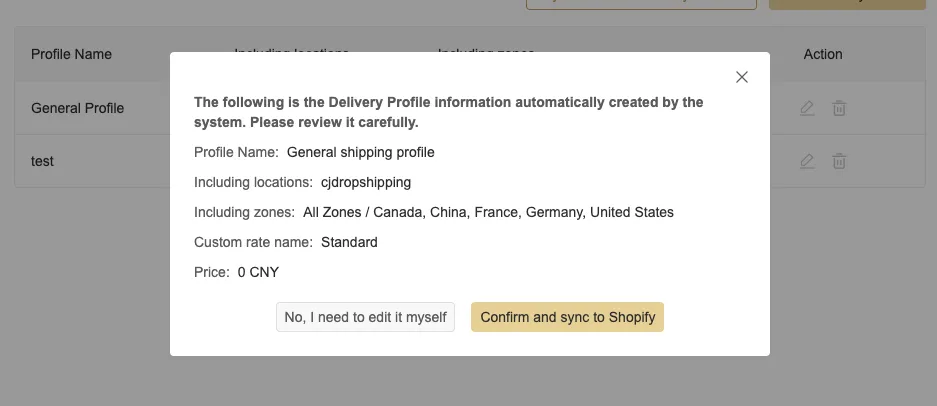The height and width of the screenshot is (406, 937).
Task: Click trash icon for General Profile
Action: 840,108
